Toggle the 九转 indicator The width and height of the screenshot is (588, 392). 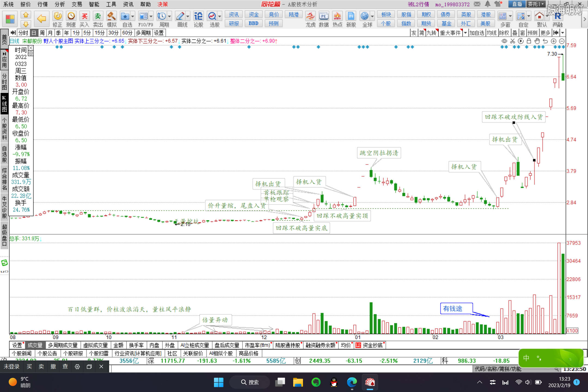[x=431, y=33]
